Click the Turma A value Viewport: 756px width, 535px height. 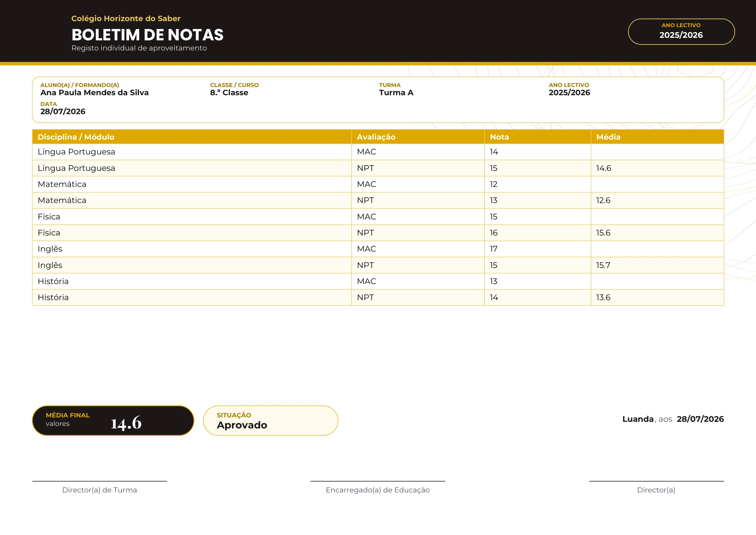tap(396, 93)
